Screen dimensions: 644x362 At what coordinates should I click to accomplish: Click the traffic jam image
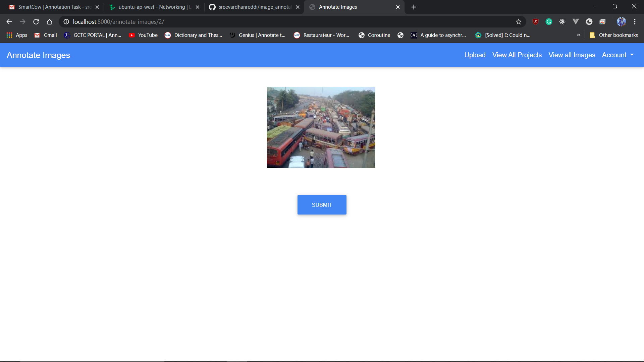pos(321,127)
